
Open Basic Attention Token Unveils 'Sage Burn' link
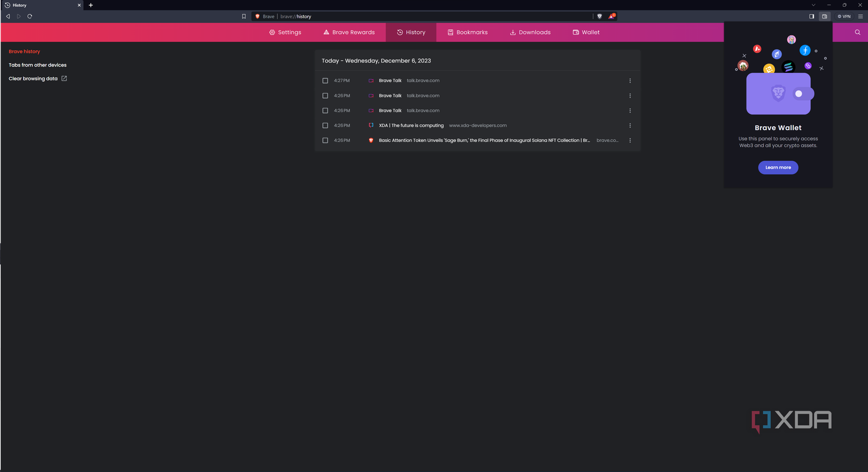[x=484, y=141]
